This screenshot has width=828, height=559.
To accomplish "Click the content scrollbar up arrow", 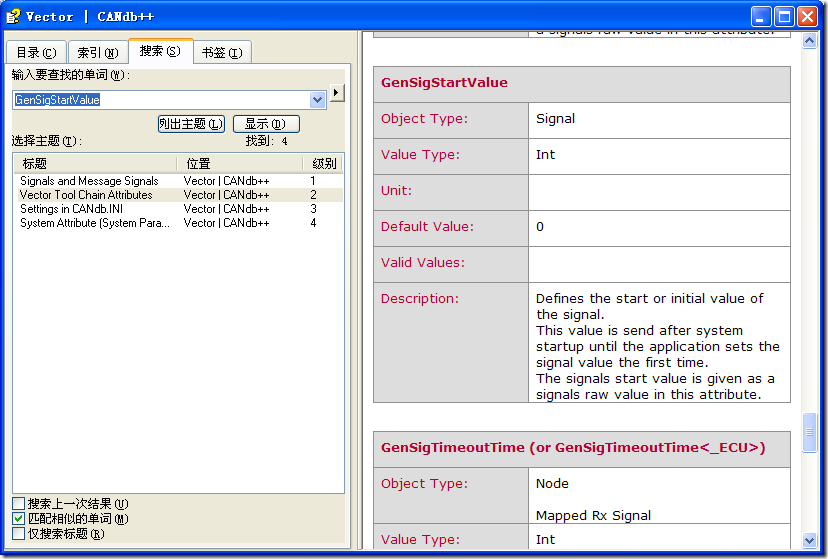I will pos(809,41).
